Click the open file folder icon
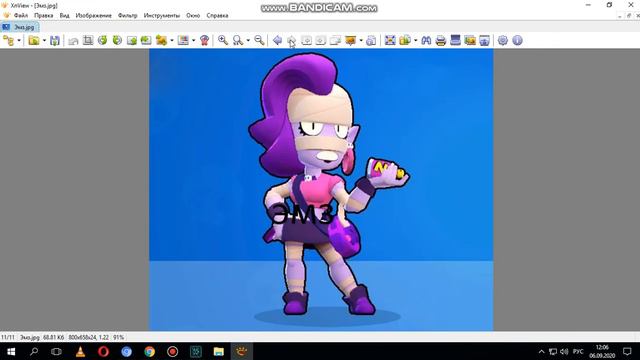Viewport: 640px width, 360px height. click(34, 40)
